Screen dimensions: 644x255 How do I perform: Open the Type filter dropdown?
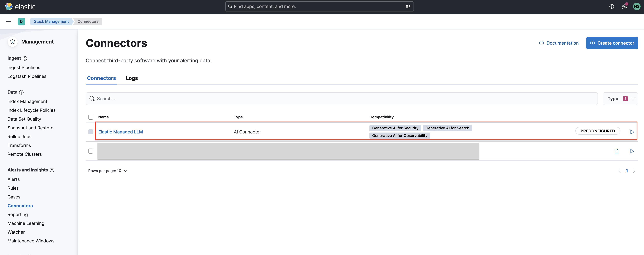(620, 99)
